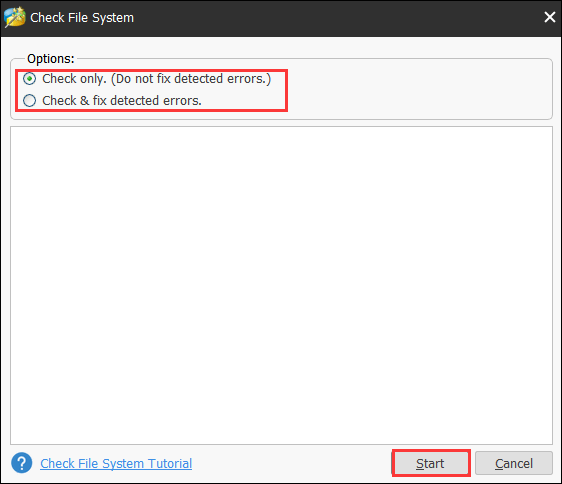Screen dimensions: 562x484
Task: Choose the read-only check mode option
Action: [x=29, y=79]
